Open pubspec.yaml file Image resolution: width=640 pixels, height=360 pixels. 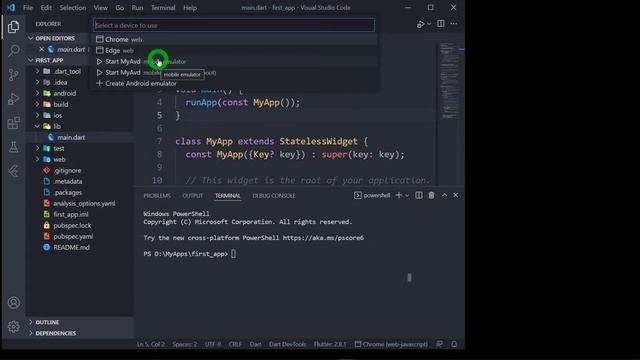click(x=73, y=237)
